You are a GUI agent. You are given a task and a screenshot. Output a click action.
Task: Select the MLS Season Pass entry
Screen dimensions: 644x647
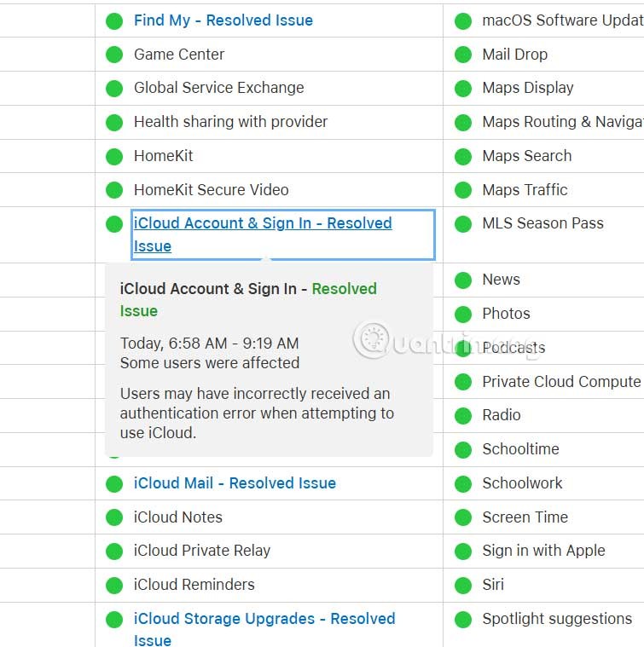(542, 223)
